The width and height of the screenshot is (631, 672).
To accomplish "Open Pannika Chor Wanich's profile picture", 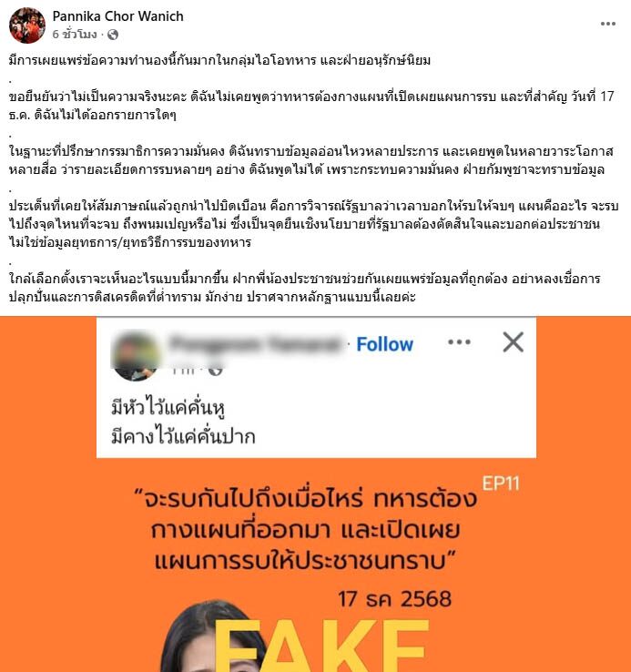I will 27,25.
